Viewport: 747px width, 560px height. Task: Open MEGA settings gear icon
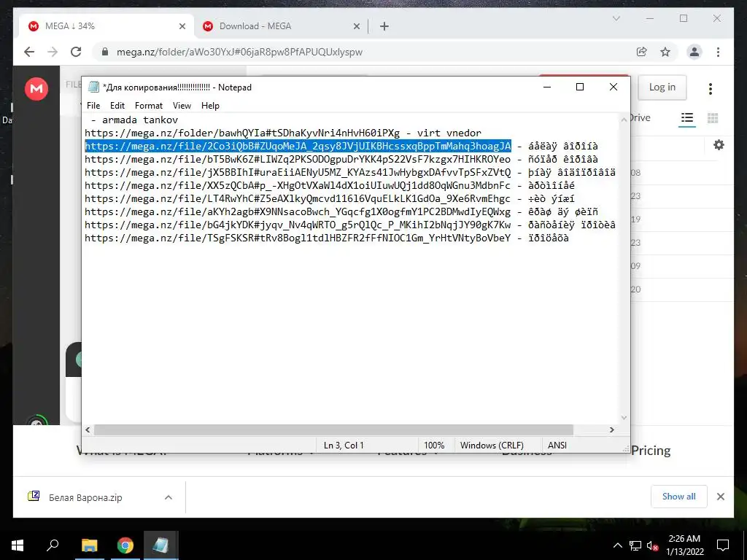click(719, 145)
